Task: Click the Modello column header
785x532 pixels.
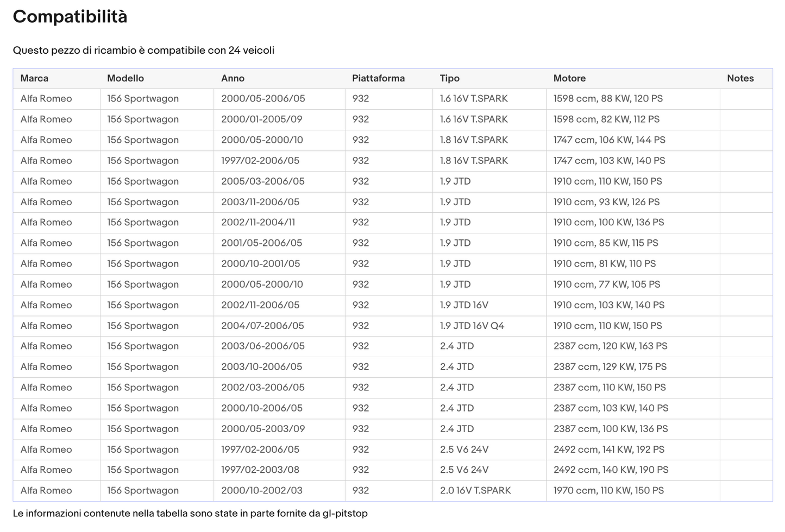Action: click(125, 78)
